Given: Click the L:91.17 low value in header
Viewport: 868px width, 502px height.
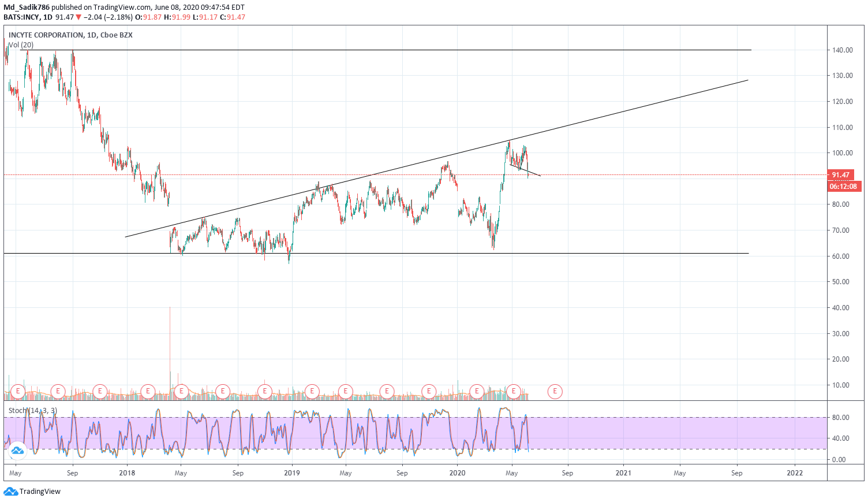Looking at the screenshot, I should [x=204, y=17].
